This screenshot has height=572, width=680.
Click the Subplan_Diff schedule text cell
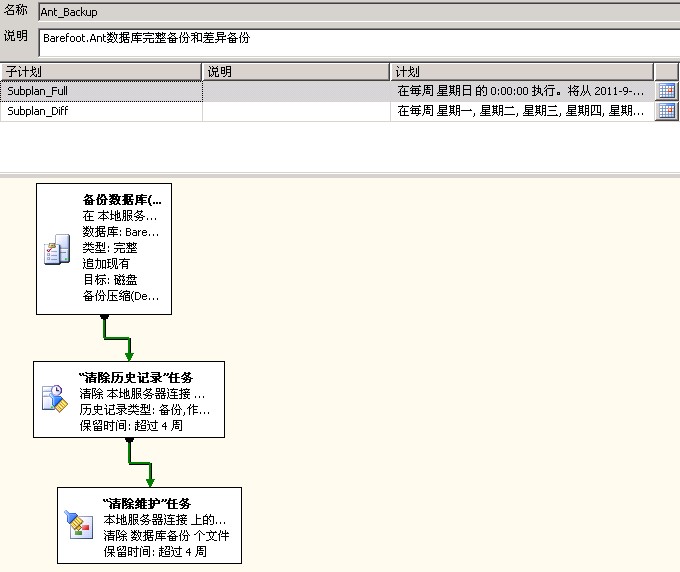tap(520, 111)
